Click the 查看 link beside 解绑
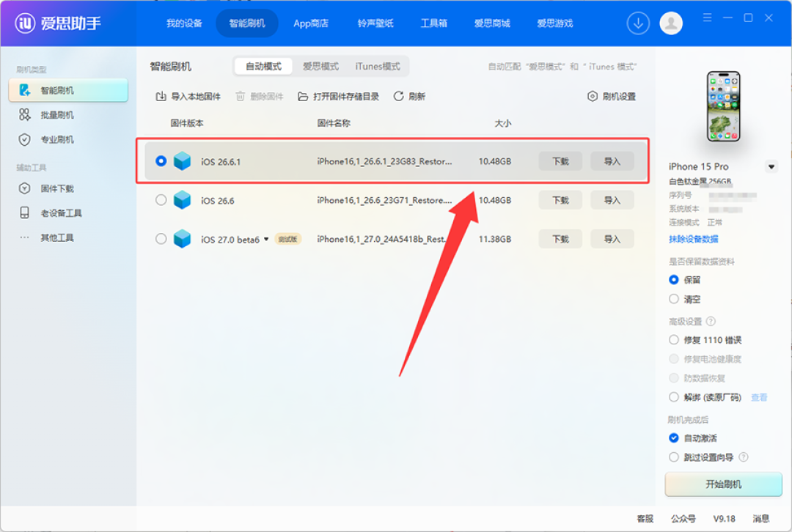Image resolution: width=792 pixels, height=532 pixels. [759, 397]
